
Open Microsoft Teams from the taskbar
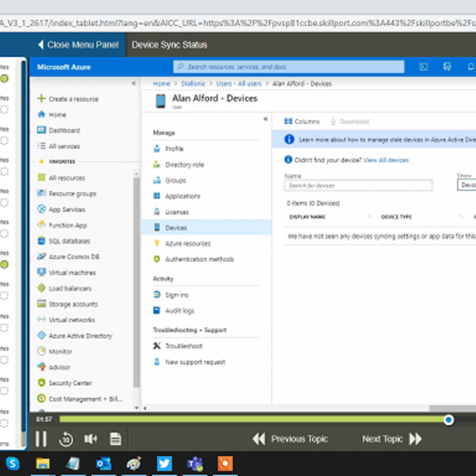point(195,464)
